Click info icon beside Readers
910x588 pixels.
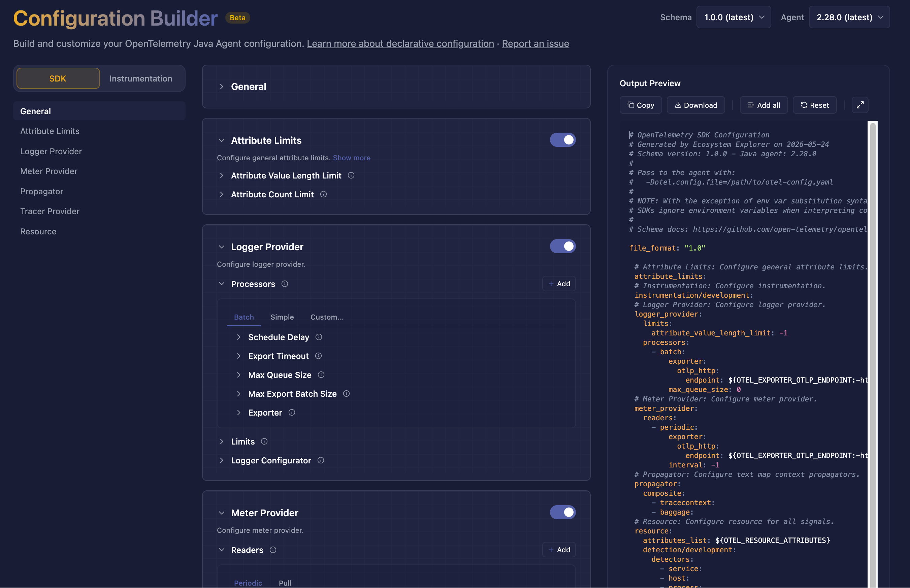[x=273, y=550]
